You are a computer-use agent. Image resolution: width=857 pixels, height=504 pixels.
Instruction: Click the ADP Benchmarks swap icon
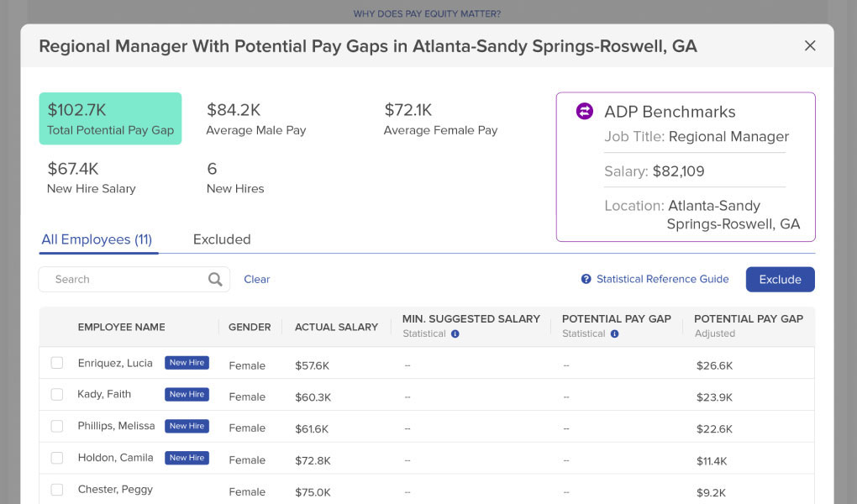coord(584,112)
